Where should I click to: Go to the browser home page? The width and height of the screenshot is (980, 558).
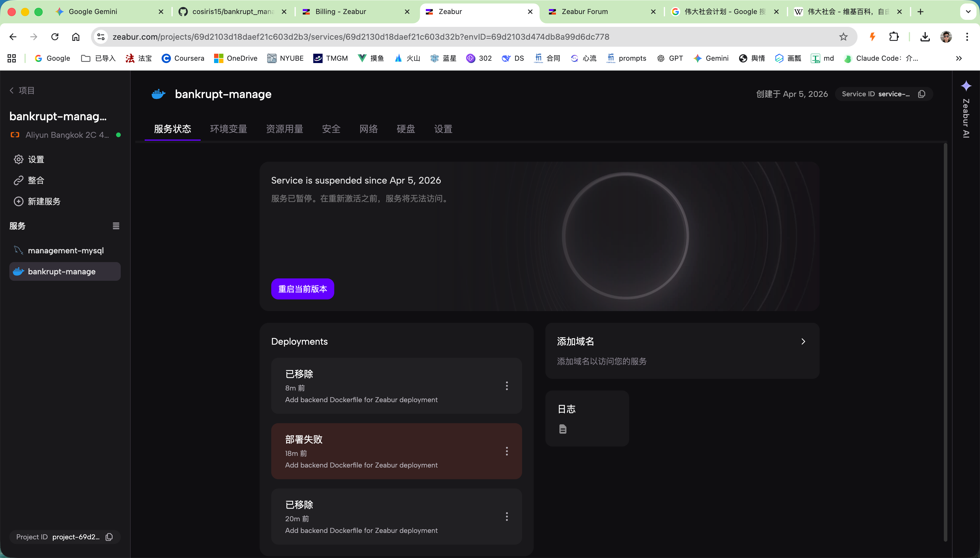point(76,37)
